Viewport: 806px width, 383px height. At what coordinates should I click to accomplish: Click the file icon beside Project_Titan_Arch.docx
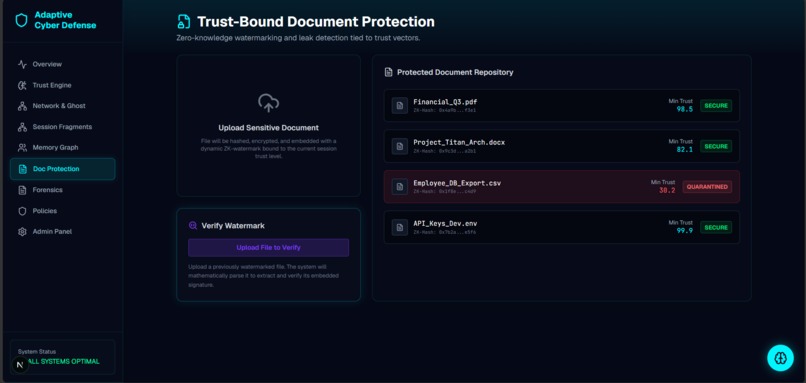click(400, 146)
